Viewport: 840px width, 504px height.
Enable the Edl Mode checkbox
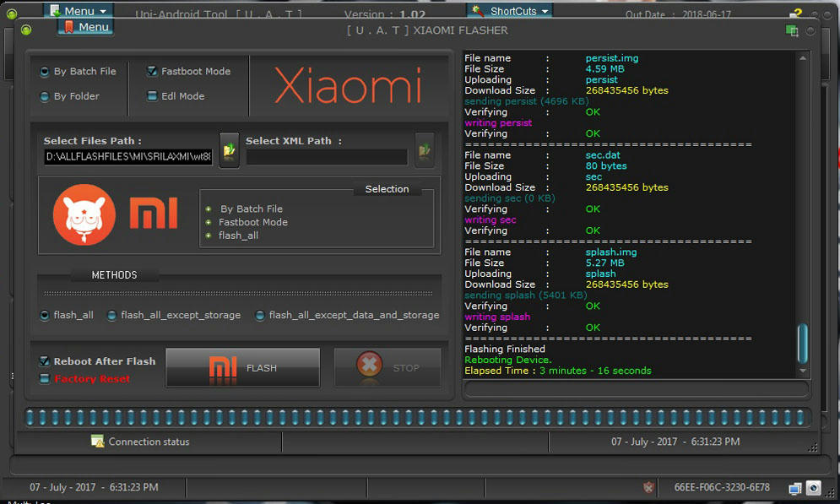click(176, 96)
